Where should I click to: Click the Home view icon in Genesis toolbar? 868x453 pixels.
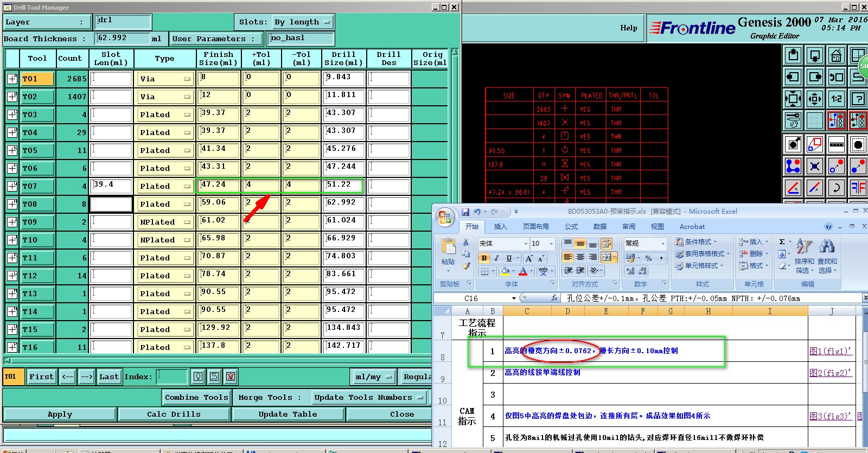click(836, 55)
